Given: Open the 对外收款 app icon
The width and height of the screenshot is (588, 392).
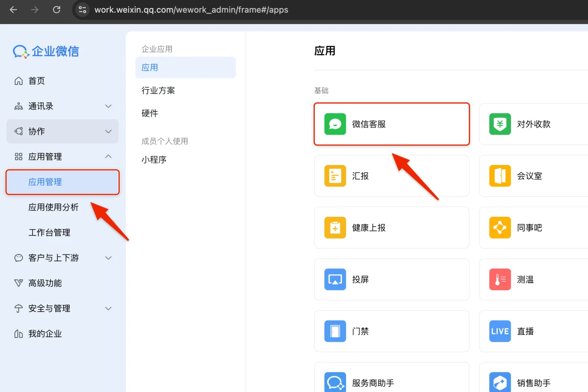Looking at the screenshot, I should click(x=500, y=124).
